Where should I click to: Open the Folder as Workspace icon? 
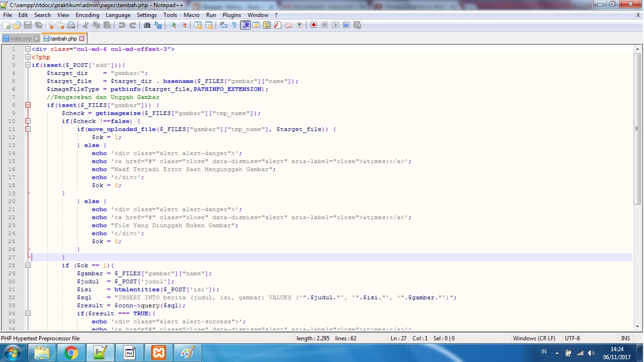pyautogui.click(x=288, y=25)
